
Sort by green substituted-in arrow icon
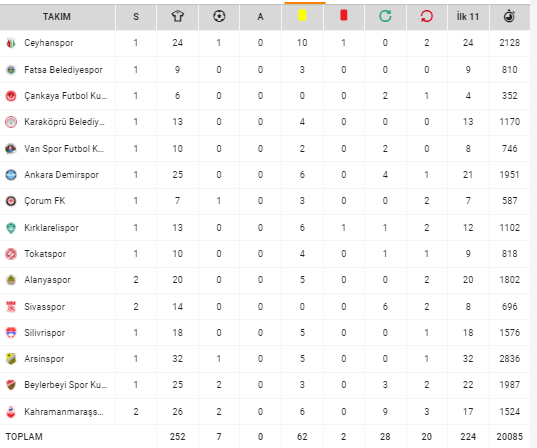coord(385,16)
